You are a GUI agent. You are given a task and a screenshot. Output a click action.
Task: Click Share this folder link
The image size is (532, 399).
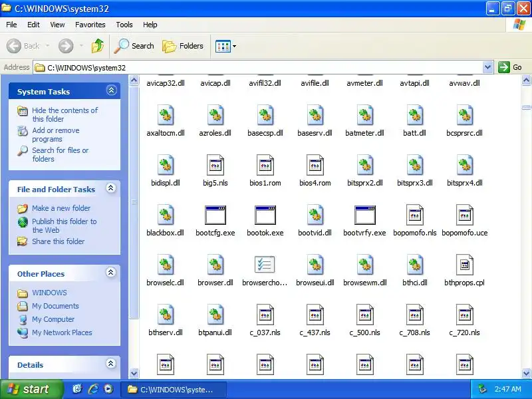58,241
